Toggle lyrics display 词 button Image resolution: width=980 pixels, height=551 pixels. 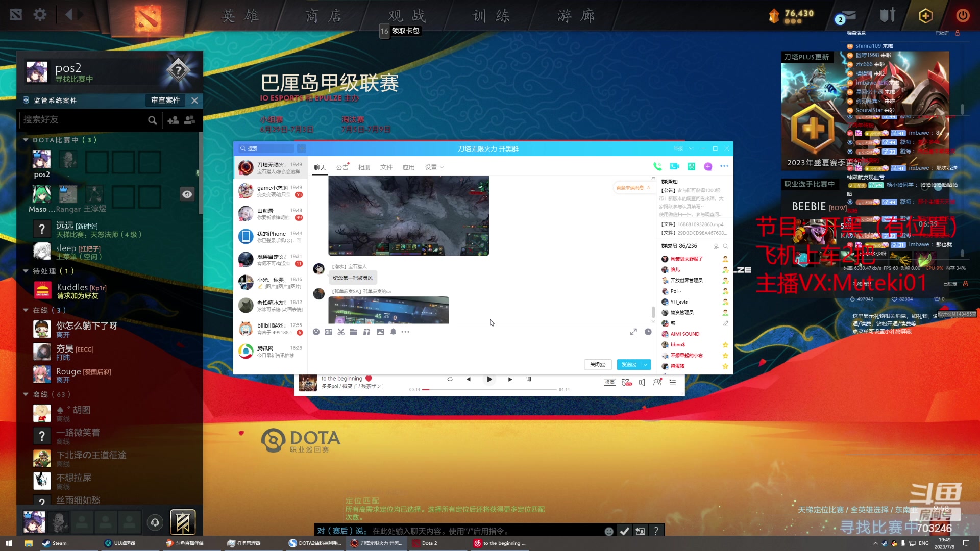[x=529, y=379]
